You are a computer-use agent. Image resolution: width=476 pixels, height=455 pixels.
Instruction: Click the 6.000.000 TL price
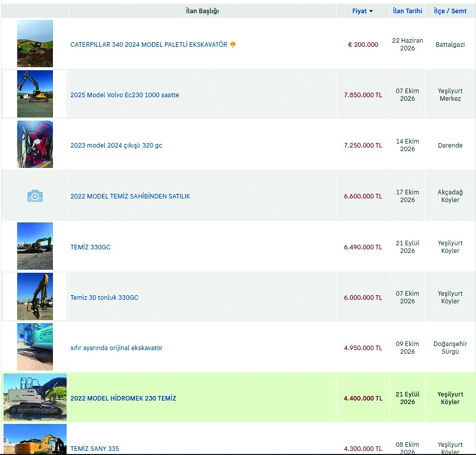pos(363,298)
